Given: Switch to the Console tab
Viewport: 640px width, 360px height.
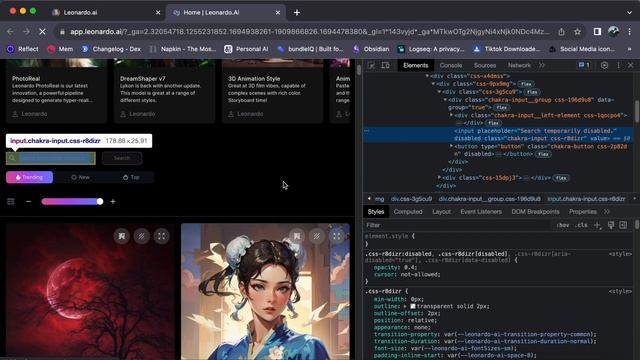Looking at the screenshot, I should 451,65.
